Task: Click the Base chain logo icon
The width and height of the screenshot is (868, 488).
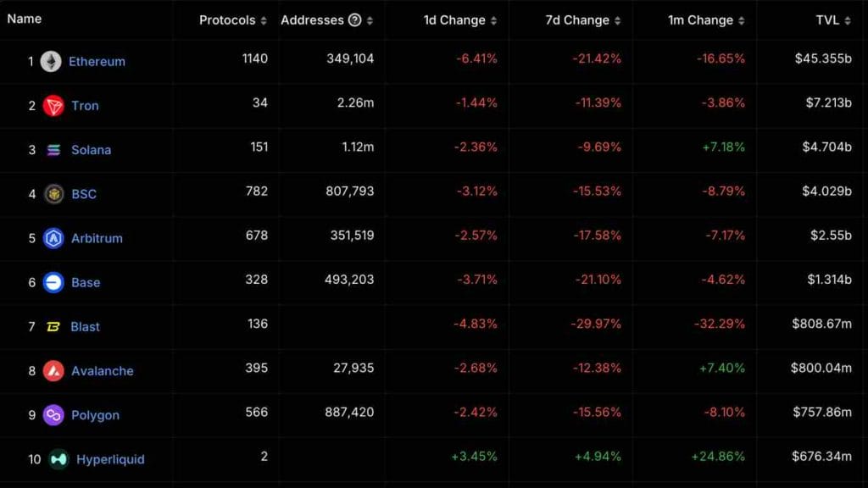Action: (53, 282)
